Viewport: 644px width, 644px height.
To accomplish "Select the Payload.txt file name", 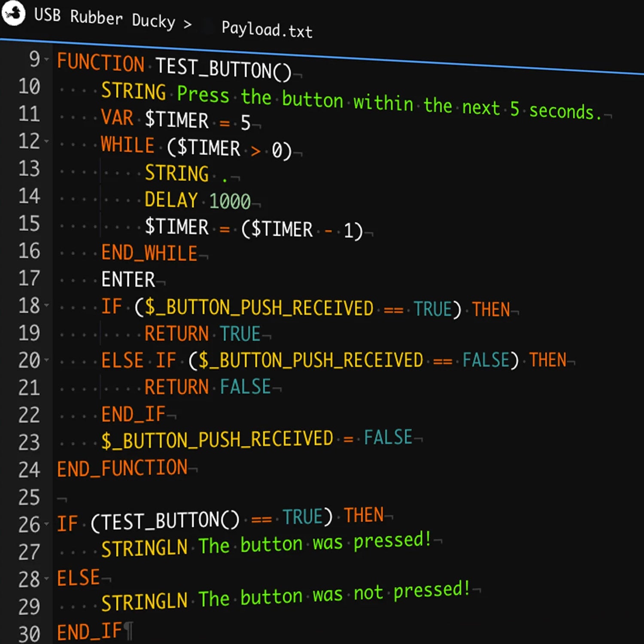I will click(267, 30).
